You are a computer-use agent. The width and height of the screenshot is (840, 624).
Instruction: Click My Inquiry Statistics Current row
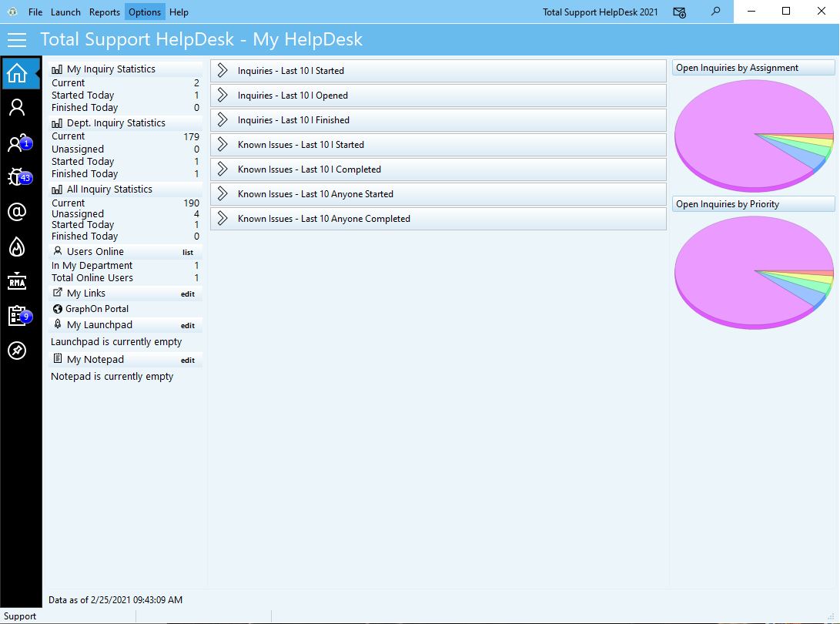pos(125,83)
